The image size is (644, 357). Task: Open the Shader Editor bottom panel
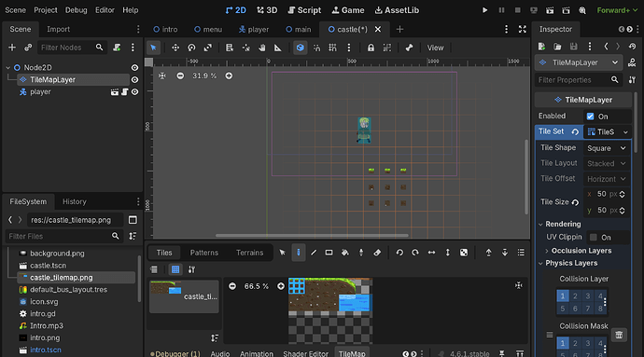[x=305, y=353]
